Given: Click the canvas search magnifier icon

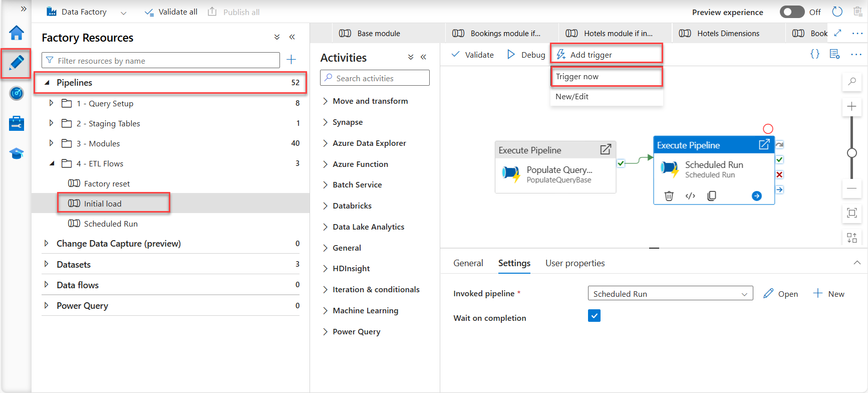Looking at the screenshot, I should pos(851,81).
